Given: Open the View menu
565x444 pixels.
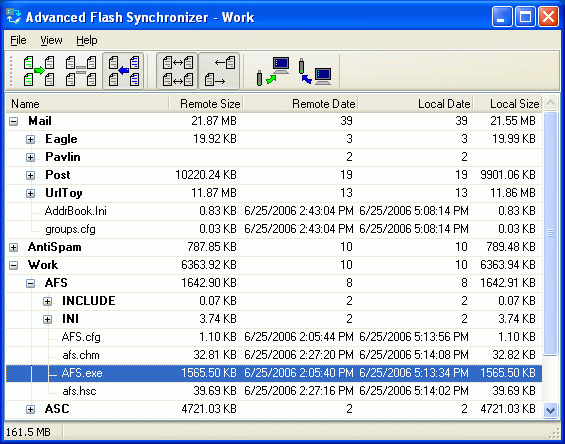Looking at the screenshot, I should point(51,40).
